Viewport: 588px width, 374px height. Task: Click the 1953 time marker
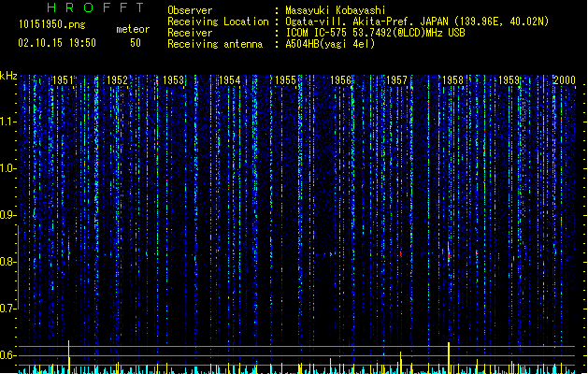[174, 80]
